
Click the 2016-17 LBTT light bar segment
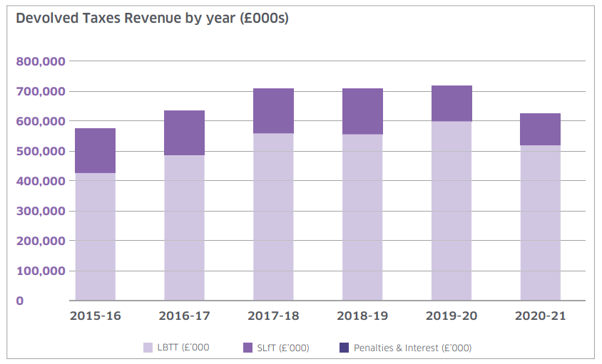(184, 227)
